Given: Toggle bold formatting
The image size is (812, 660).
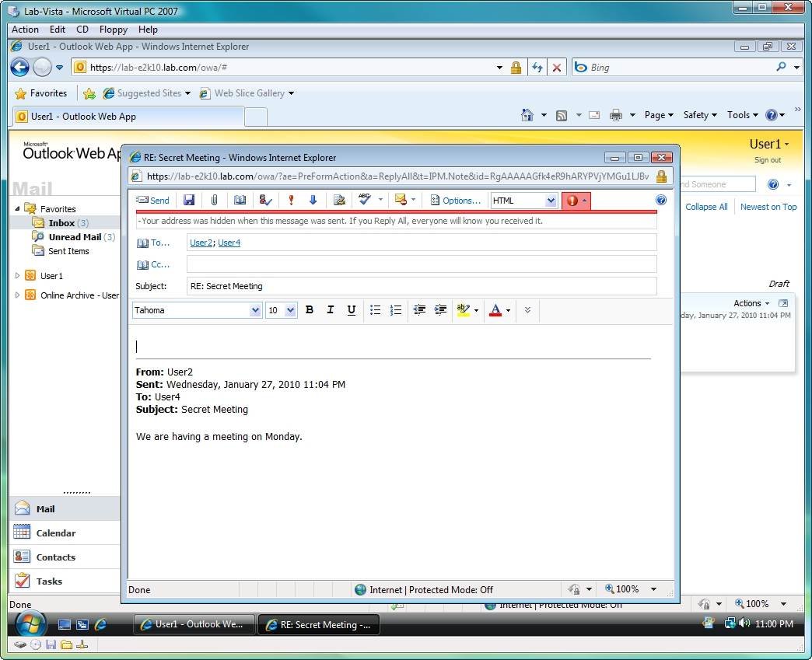Looking at the screenshot, I should (x=310, y=310).
